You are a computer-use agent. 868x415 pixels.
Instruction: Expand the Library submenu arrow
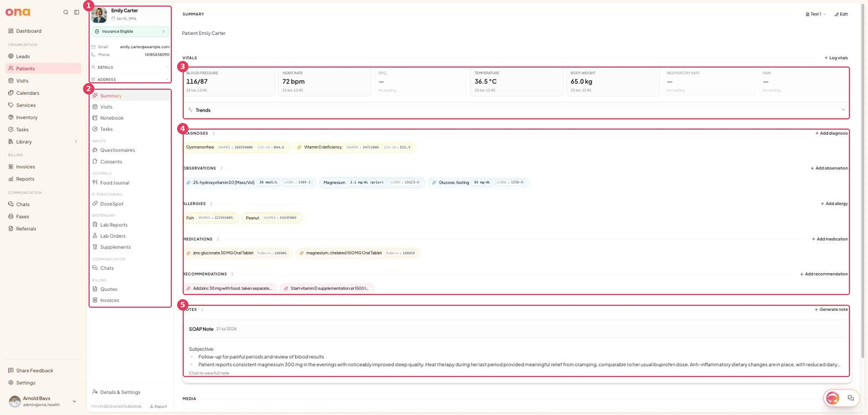(x=76, y=142)
